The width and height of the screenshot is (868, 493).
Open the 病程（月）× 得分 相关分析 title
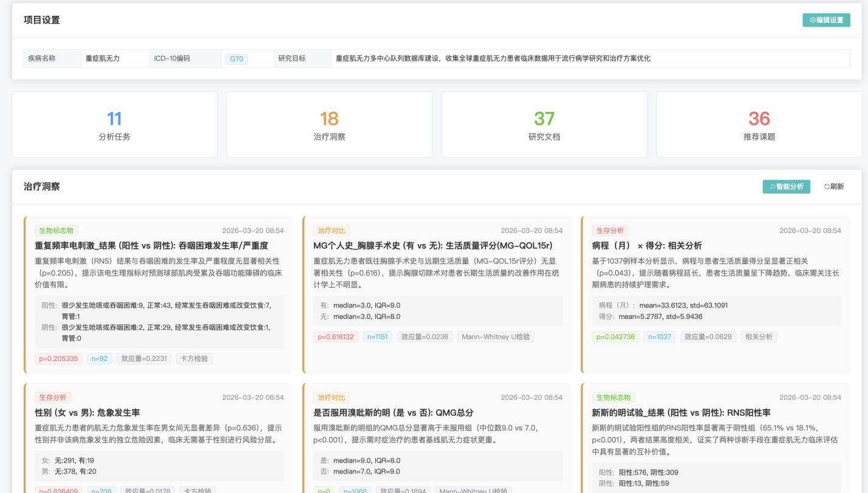tap(647, 245)
